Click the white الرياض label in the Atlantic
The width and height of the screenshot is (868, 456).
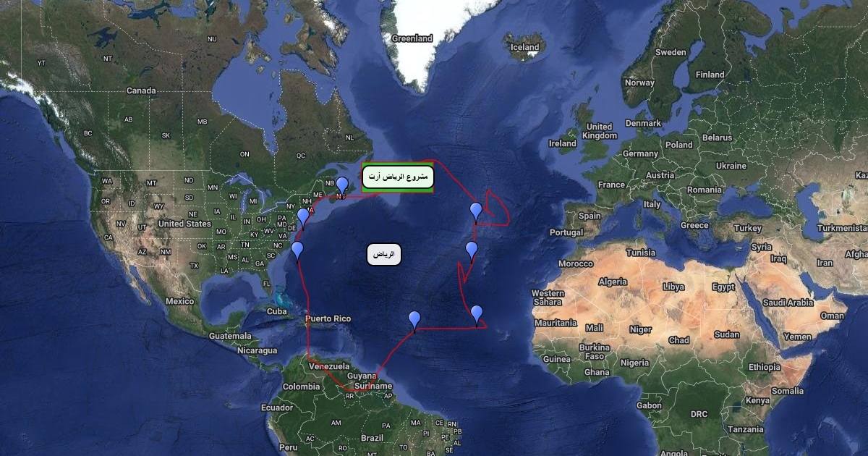[x=384, y=254]
